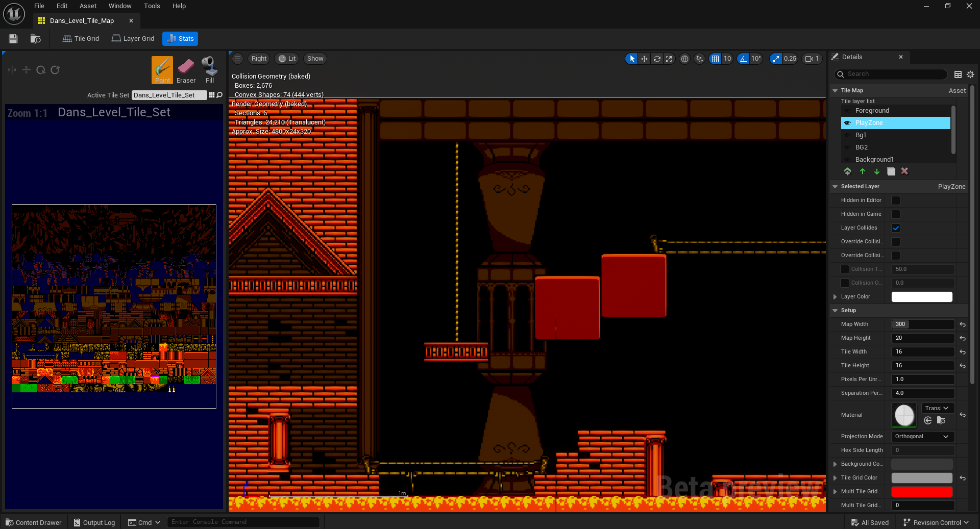Browse to Material in Content Browser

coord(941,420)
